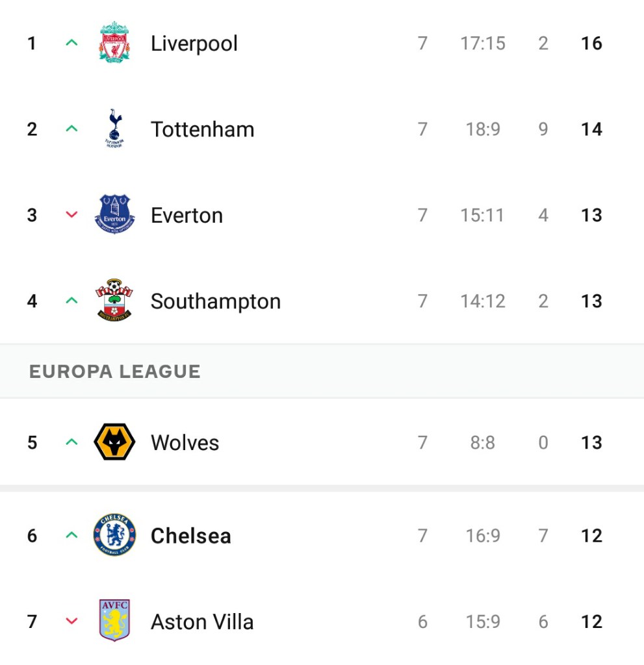The image size is (644, 665).
Task: Click Aston Villa's red down-arrow indicator
Action: [x=71, y=621]
